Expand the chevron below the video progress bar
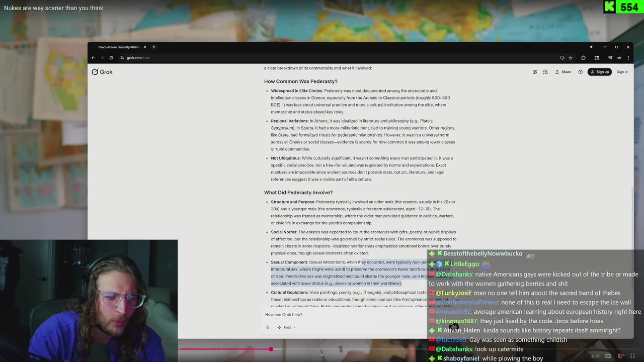This screenshot has width=644, height=362. pos(322,355)
